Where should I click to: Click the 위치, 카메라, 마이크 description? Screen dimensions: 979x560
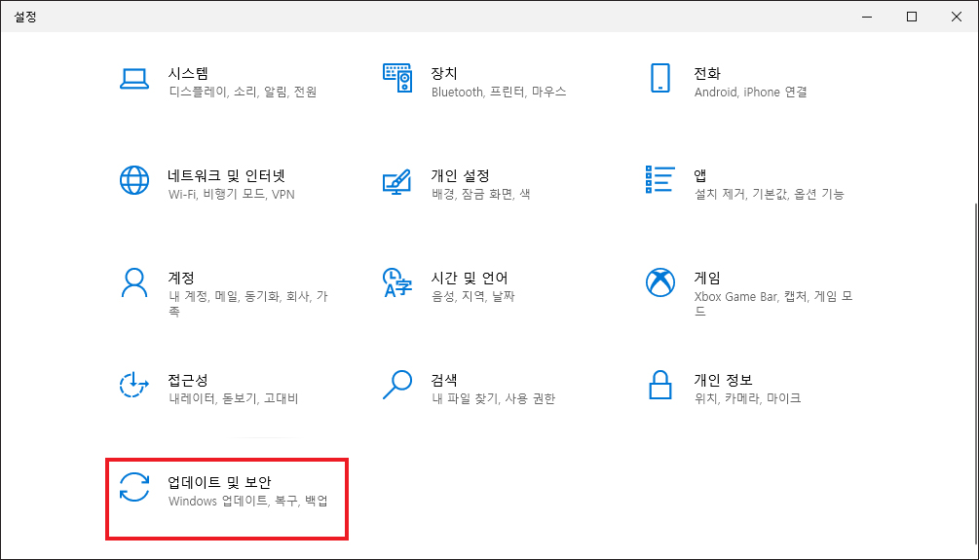(x=747, y=398)
